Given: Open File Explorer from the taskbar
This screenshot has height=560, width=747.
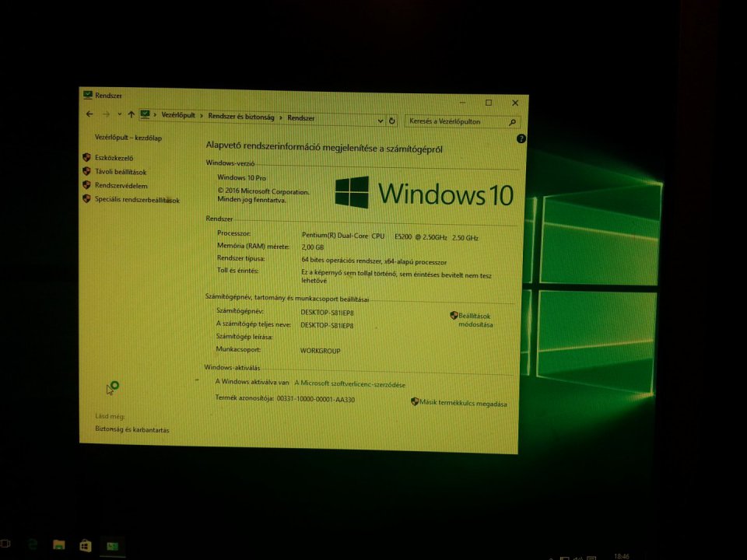Looking at the screenshot, I should 58,544.
